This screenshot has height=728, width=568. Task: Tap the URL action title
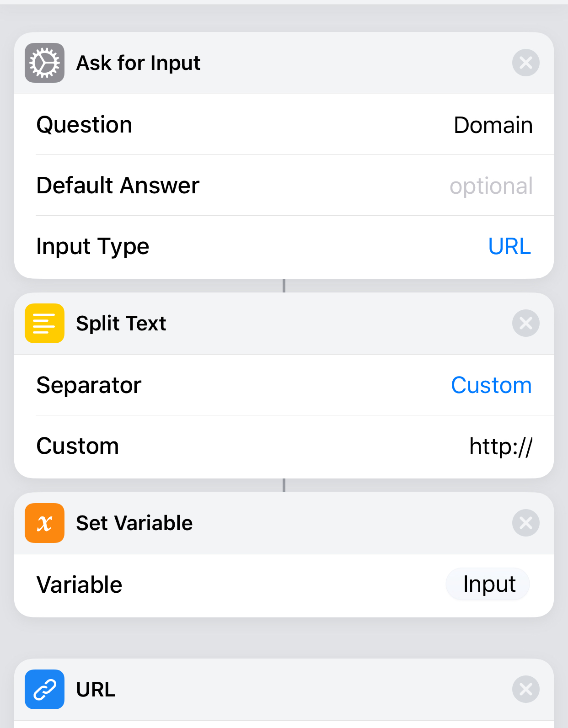pyautogui.click(x=96, y=689)
